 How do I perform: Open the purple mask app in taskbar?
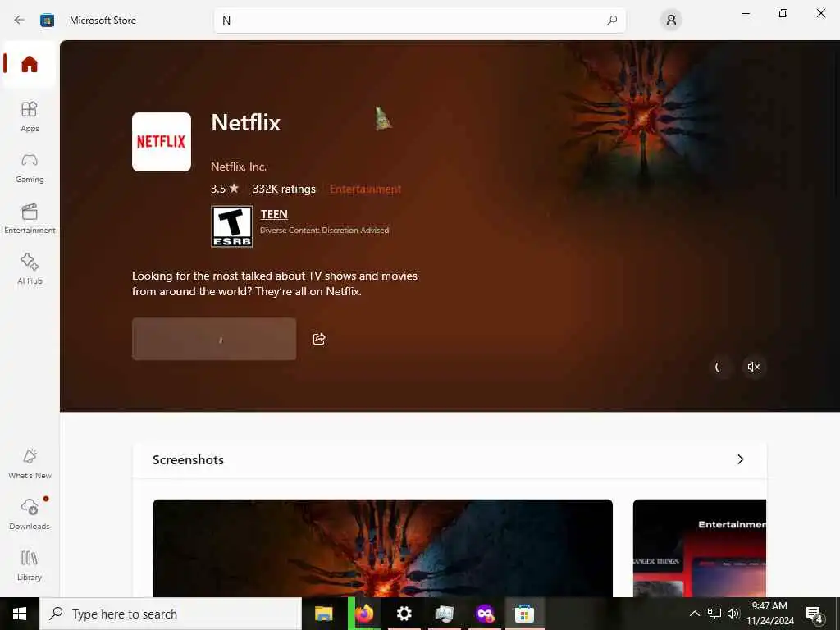click(x=485, y=614)
